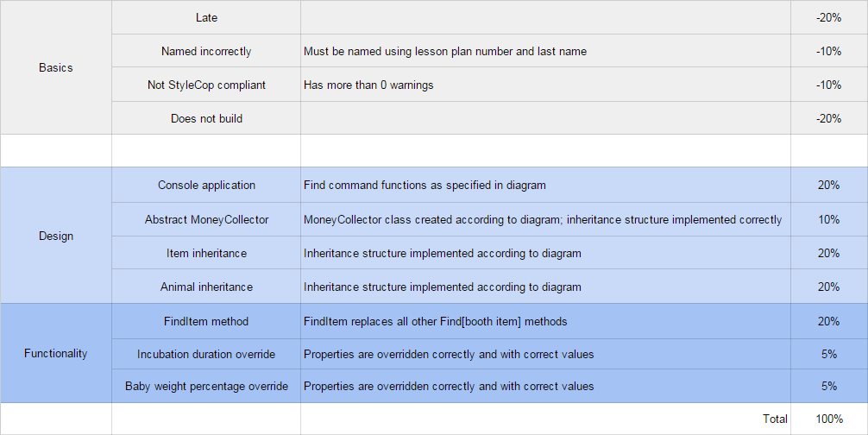Select the "Not StyleCop compliant" cell
The image size is (868, 435).
click(x=206, y=85)
